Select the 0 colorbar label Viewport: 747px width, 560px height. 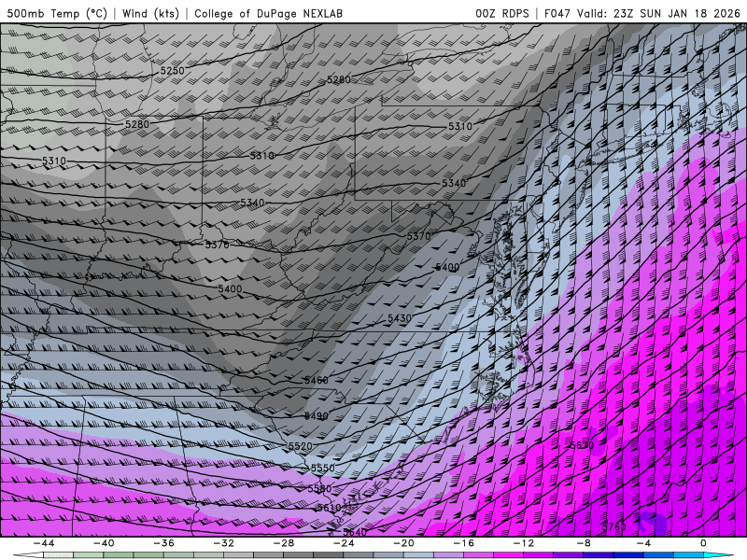coord(703,543)
